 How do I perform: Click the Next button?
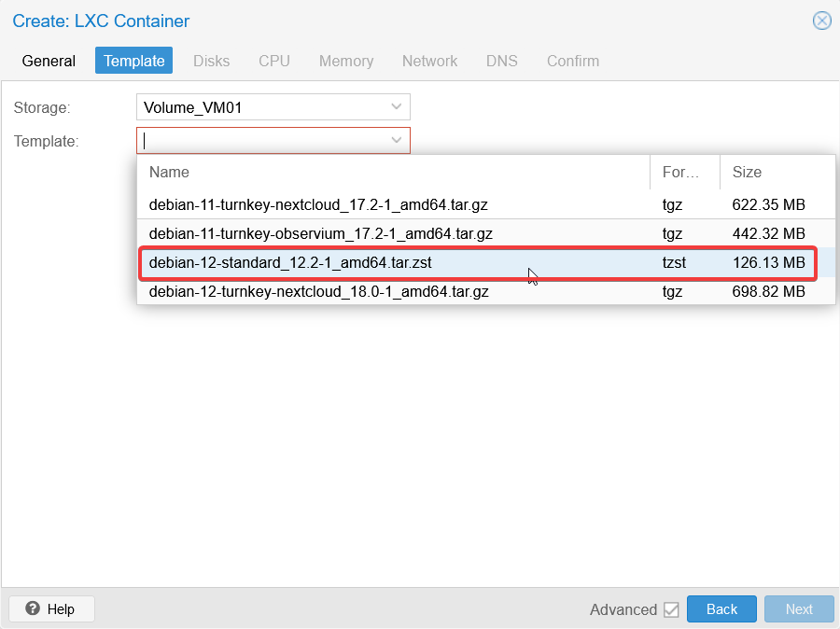tap(799, 609)
